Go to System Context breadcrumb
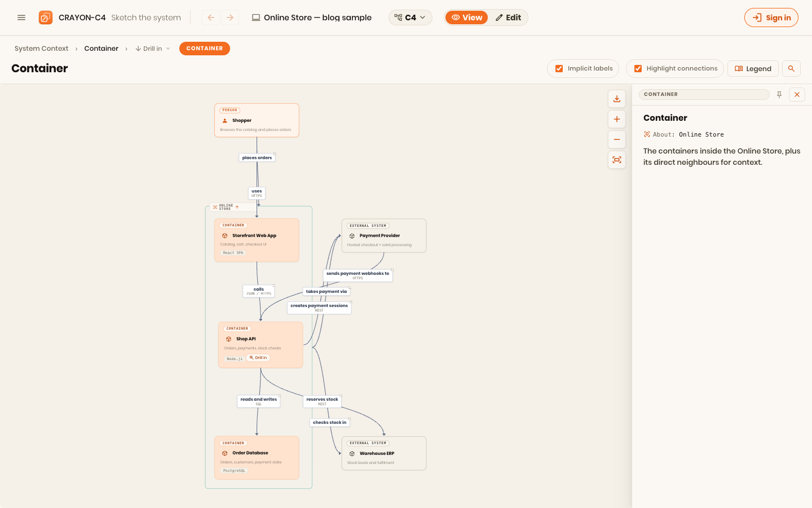 click(41, 49)
